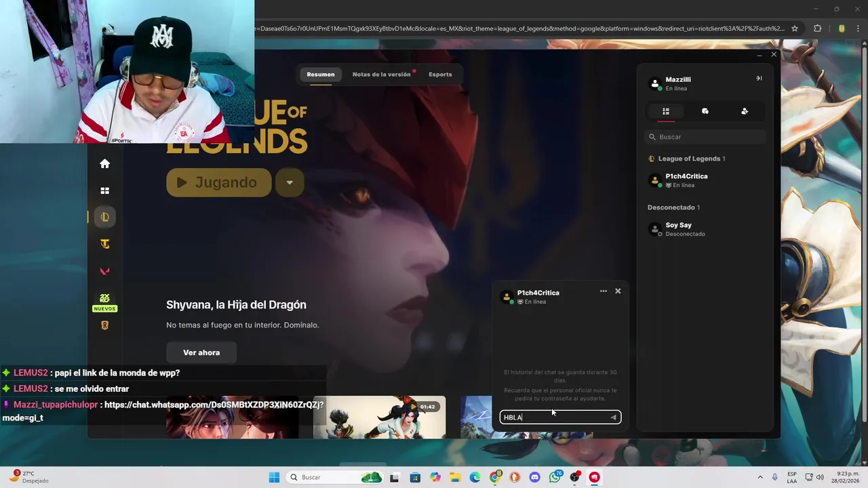Open the weather widget showing 27°C

[28, 477]
